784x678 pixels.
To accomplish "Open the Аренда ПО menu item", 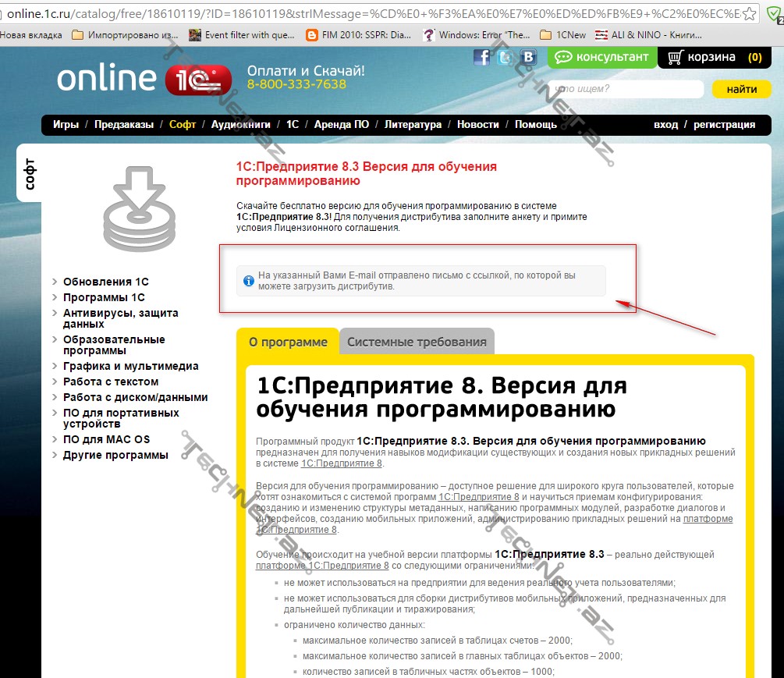I will [x=342, y=124].
